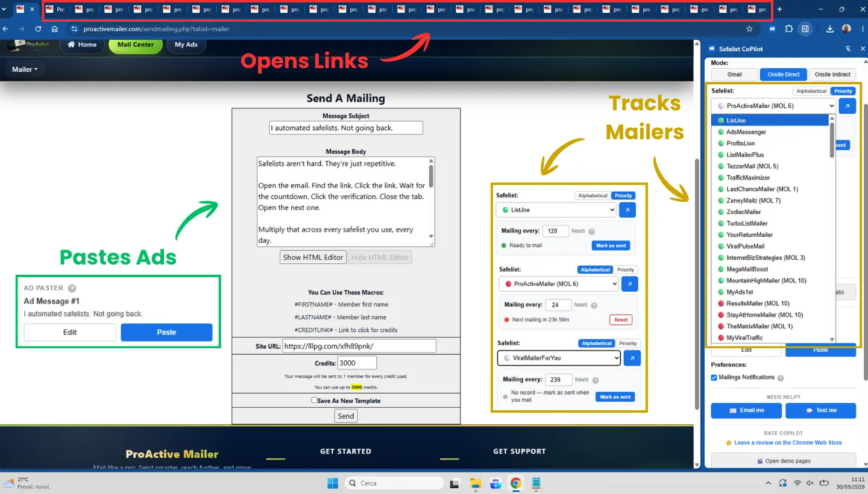This screenshot has width=868, height=494.
Task: Open ListJoe with its blue arrow button
Action: [x=627, y=210]
